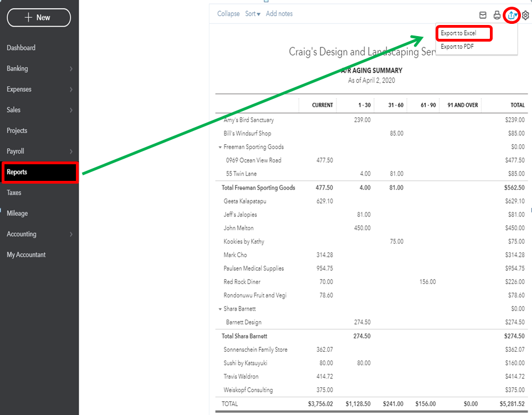Open the Reports sidebar item
Viewport: 532px width, 415px height.
tap(40, 172)
